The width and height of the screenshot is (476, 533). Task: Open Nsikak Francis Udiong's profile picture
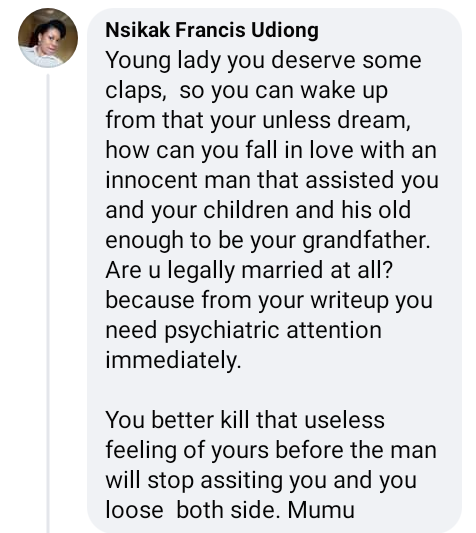[x=48, y=38]
